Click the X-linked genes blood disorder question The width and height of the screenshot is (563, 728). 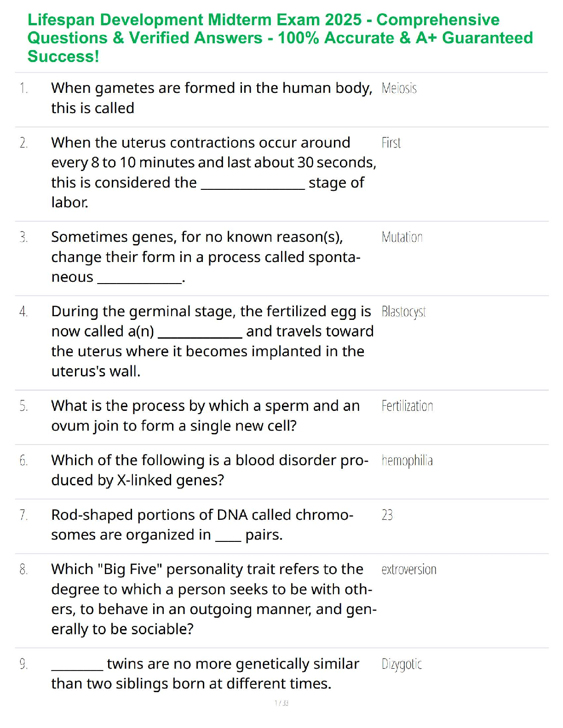click(x=209, y=470)
